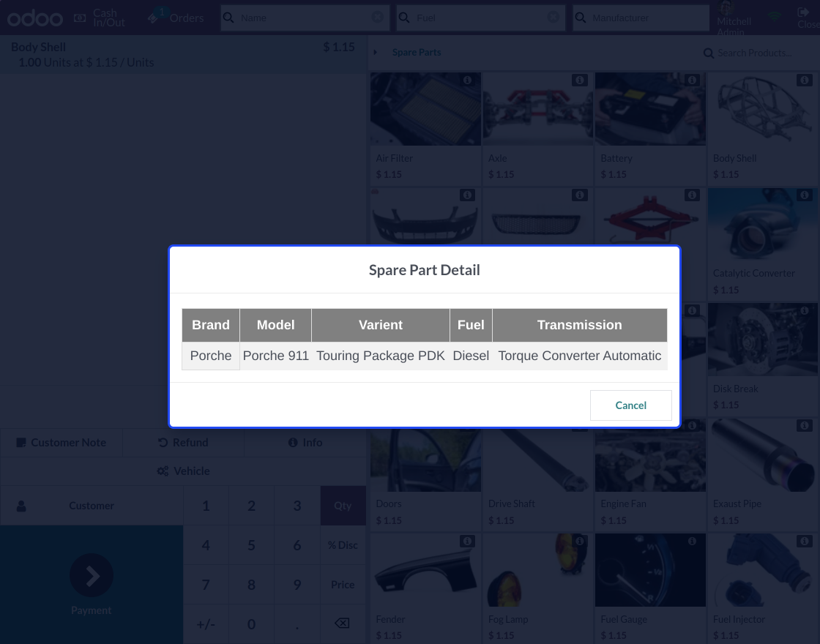Show info for Fuel Injector product
Viewport: 820px width, 644px height.
click(x=805, y=541)
